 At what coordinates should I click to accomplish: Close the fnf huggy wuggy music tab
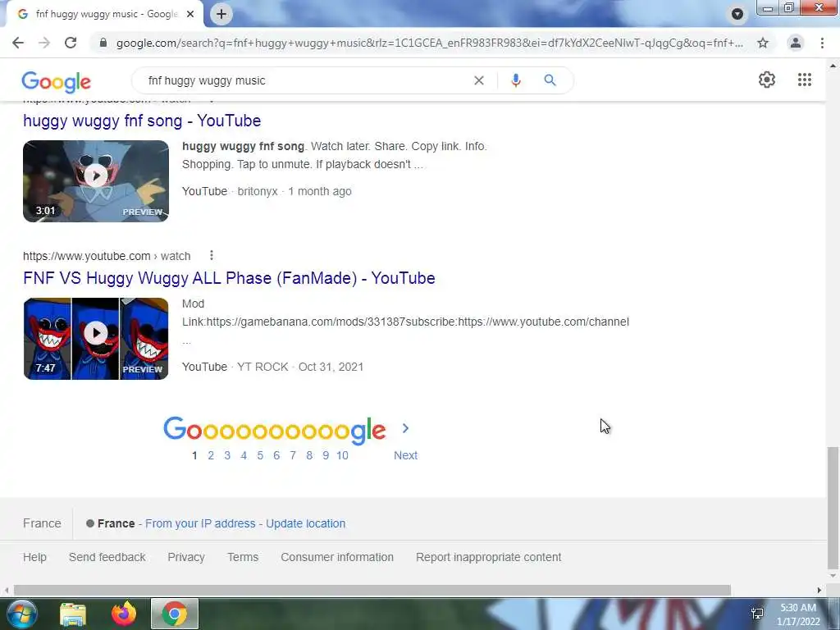[x=190, y=14]
